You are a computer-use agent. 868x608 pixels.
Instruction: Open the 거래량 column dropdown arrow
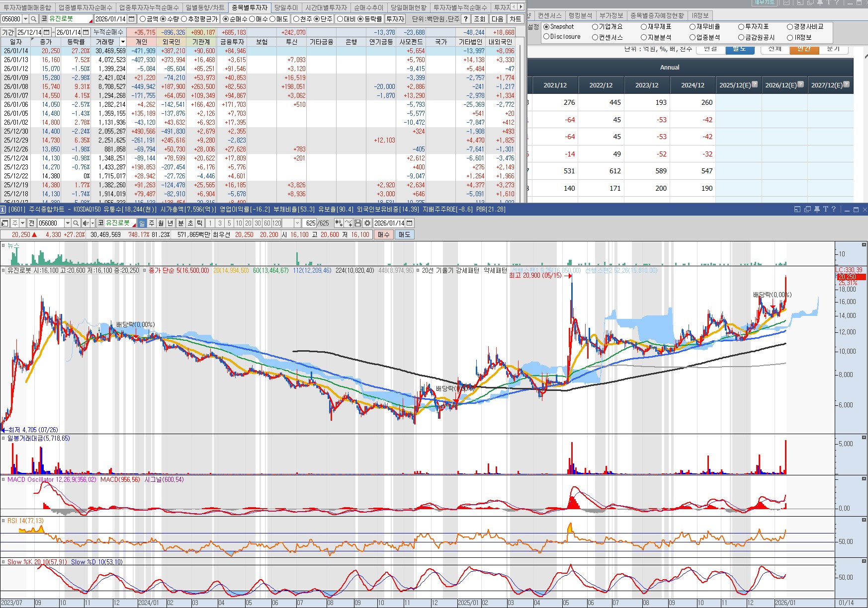123,42
